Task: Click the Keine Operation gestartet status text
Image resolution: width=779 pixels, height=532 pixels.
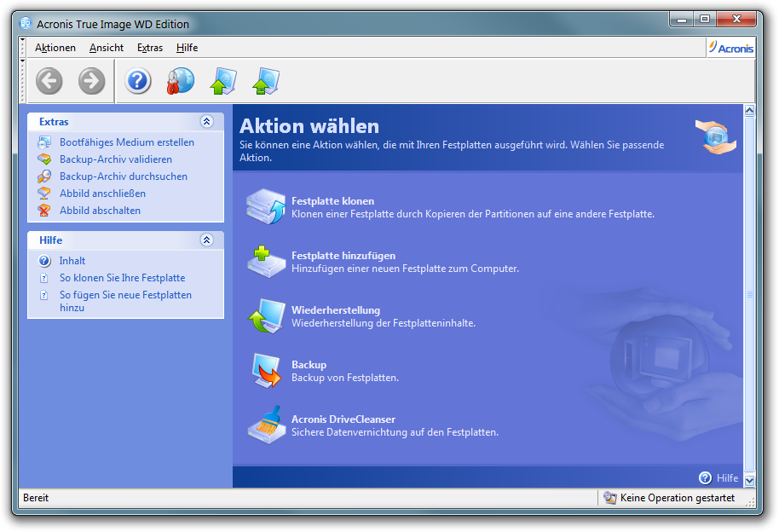Action: (678, 497)
